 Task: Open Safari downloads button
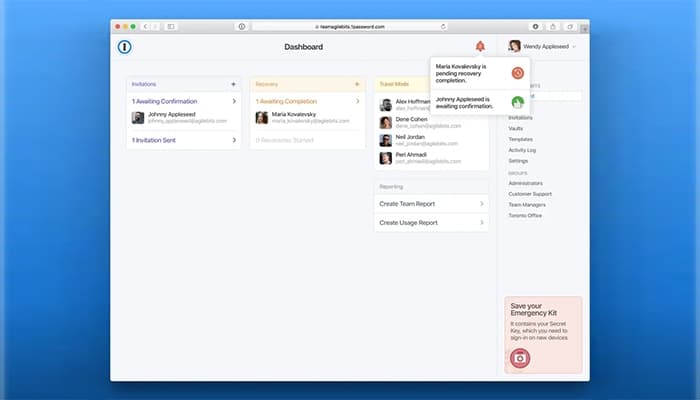coord(535,27)
